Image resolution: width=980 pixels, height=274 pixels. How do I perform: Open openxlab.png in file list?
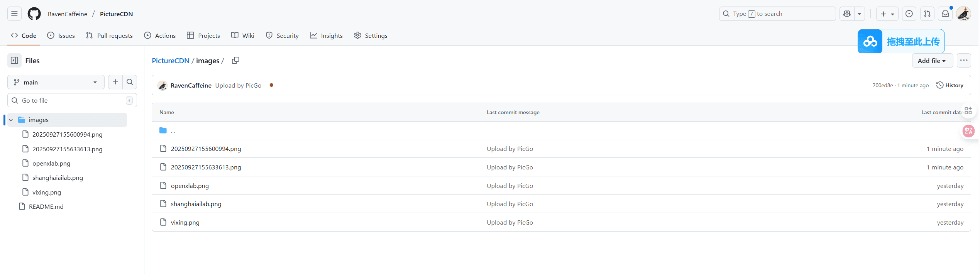(190, 186)
